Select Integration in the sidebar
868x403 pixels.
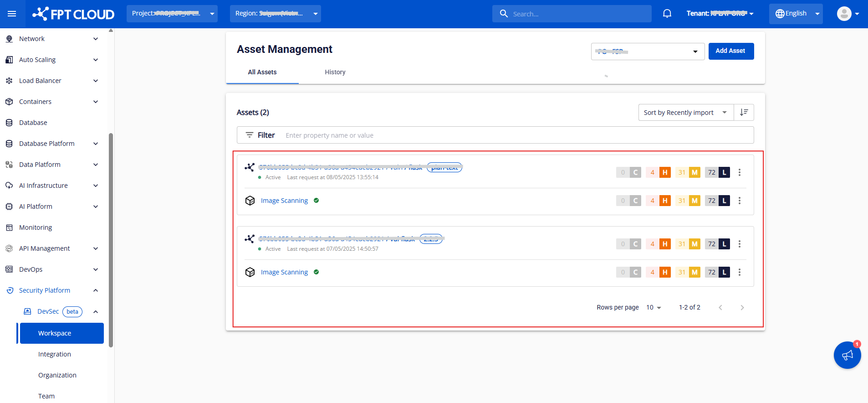pos(55,354)
